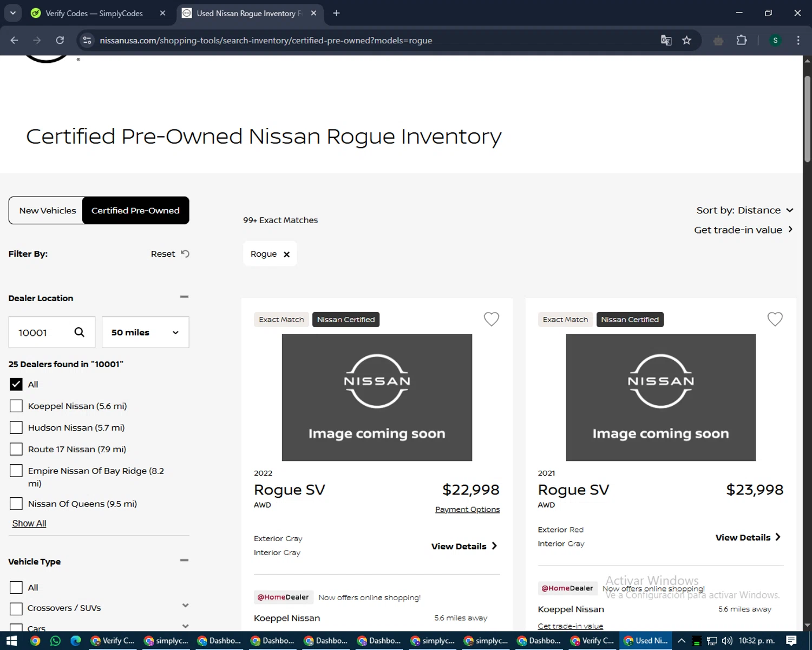Click Show All dealers link

tap(29, 523)
